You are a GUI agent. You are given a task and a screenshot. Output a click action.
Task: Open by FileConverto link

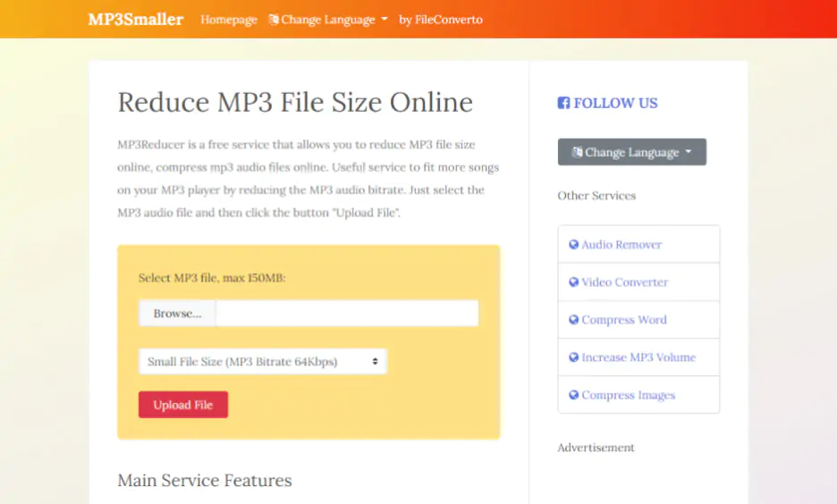click(440, 20)
